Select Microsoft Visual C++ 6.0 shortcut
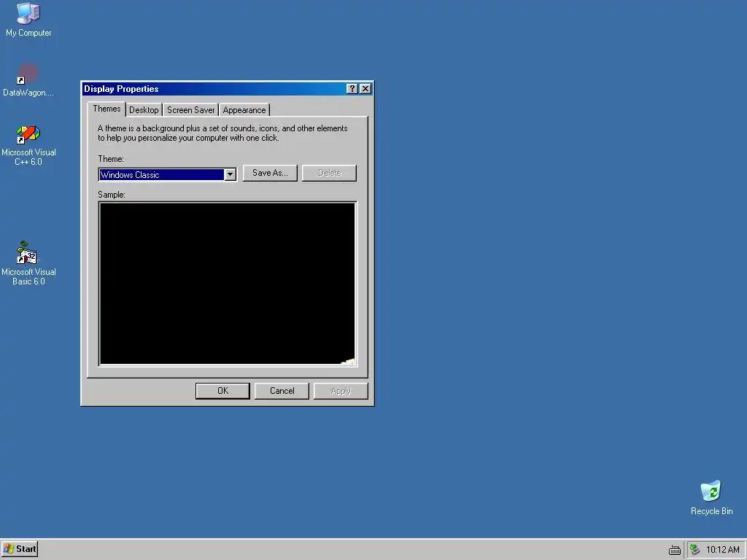The width and height of the screenshot is (747, 560). [x=28, y=145]
